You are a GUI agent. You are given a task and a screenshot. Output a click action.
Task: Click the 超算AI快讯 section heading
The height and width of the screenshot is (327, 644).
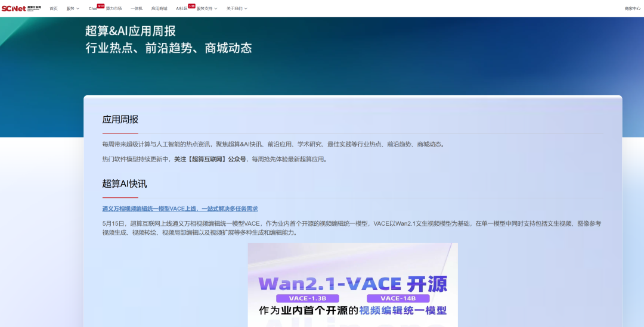tap(125, 184)
